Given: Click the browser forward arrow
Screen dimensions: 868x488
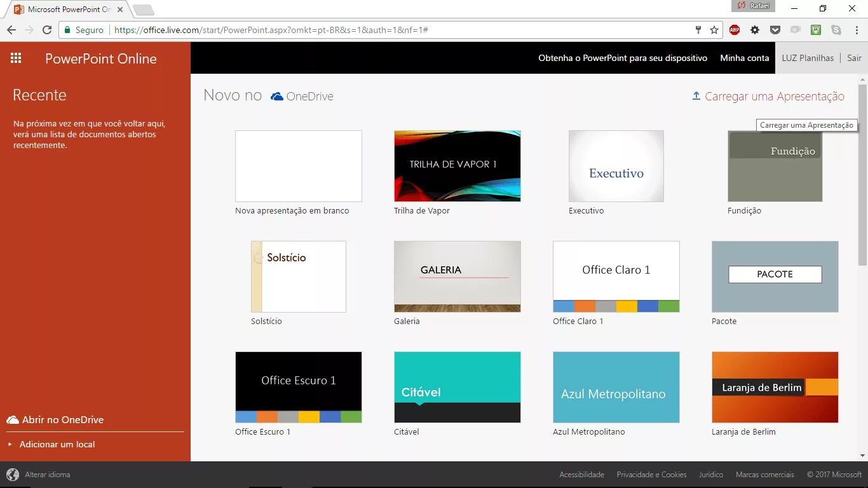Looking at the screenshot, I should (29, 30).
